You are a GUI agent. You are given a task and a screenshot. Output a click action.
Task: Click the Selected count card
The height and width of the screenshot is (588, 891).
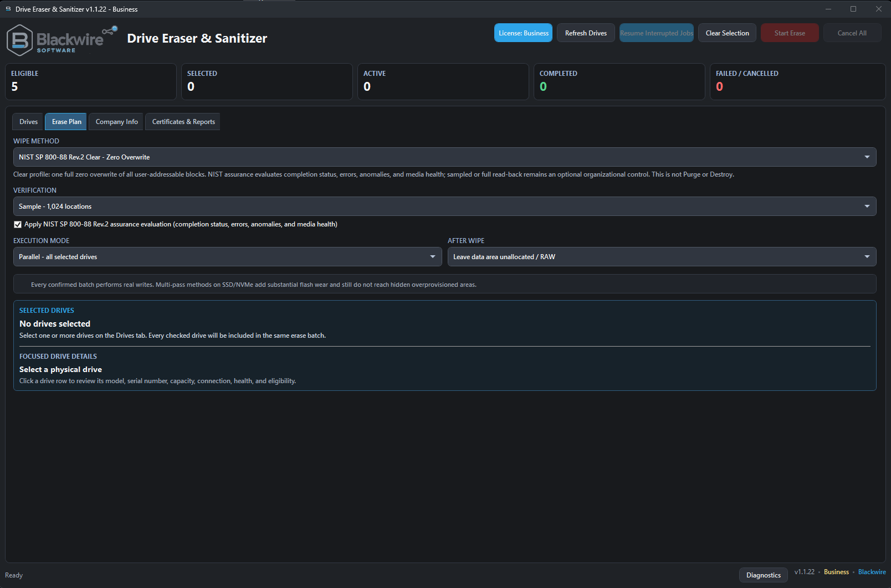click(267, 82)
